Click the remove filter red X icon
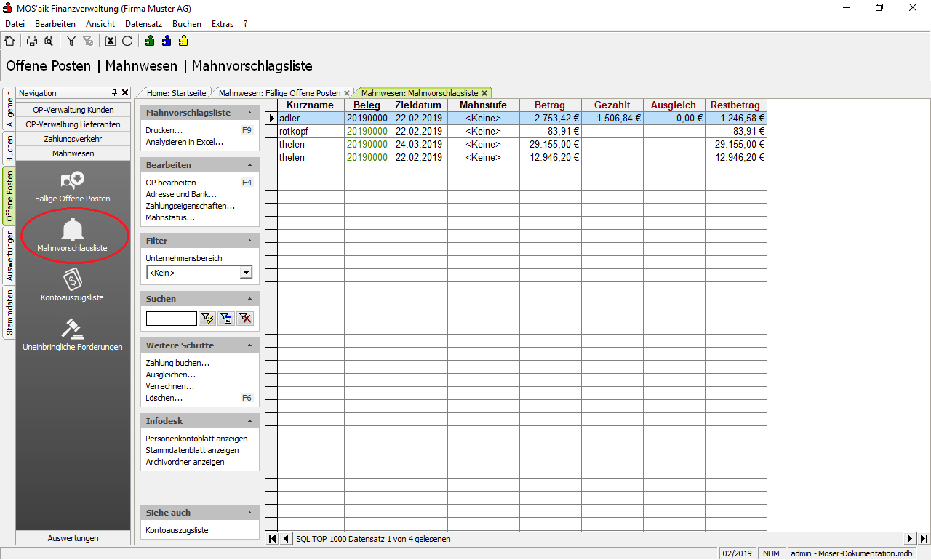Image resolution: width=931 pixels, height=560 pixels. [245, 319]
